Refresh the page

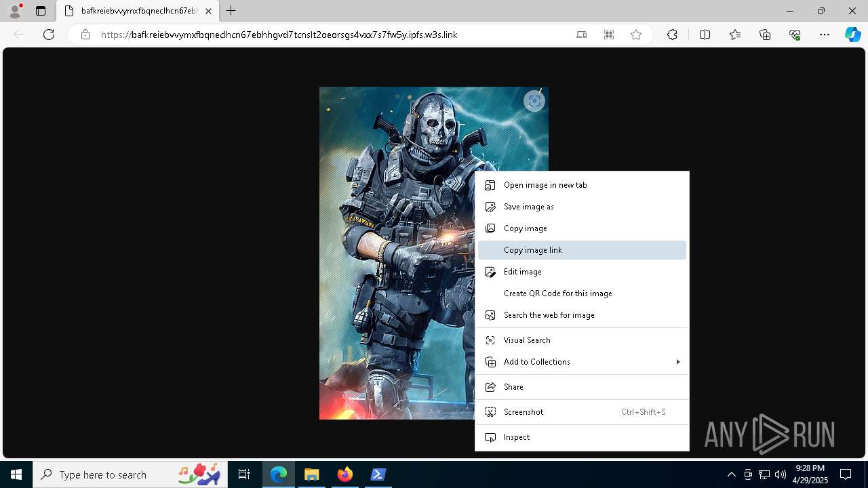[49, 35]
